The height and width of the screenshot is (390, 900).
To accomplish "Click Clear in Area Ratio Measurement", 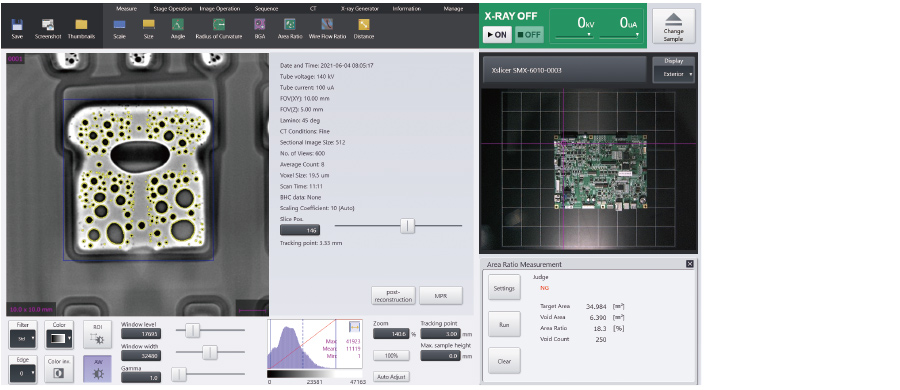I will point(505,361).
